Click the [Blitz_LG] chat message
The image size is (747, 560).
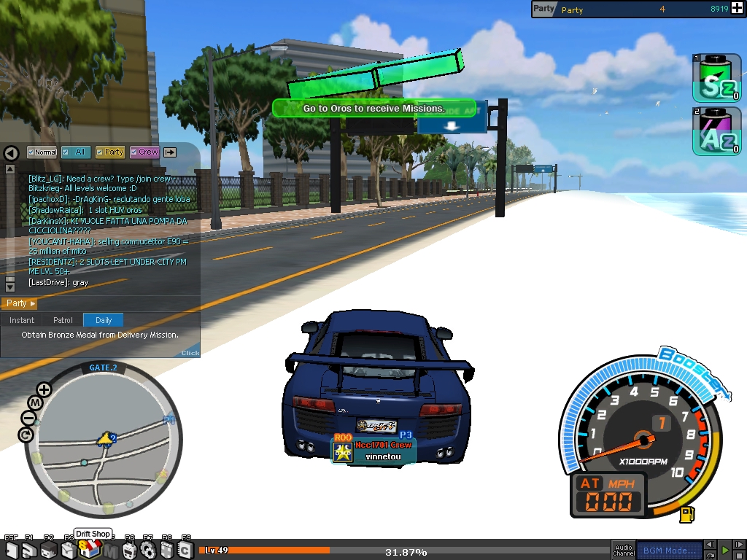tap(102, 184)
